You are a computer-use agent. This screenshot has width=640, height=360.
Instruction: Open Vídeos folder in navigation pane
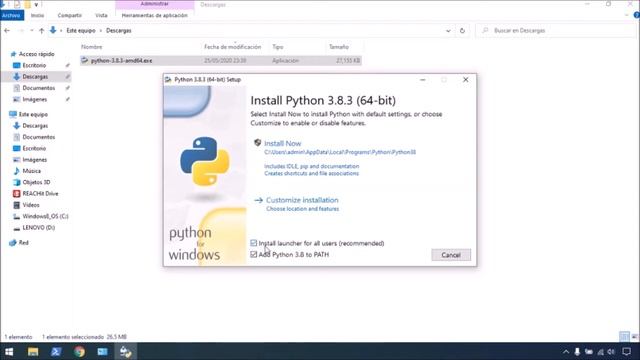tap(31, 205)
